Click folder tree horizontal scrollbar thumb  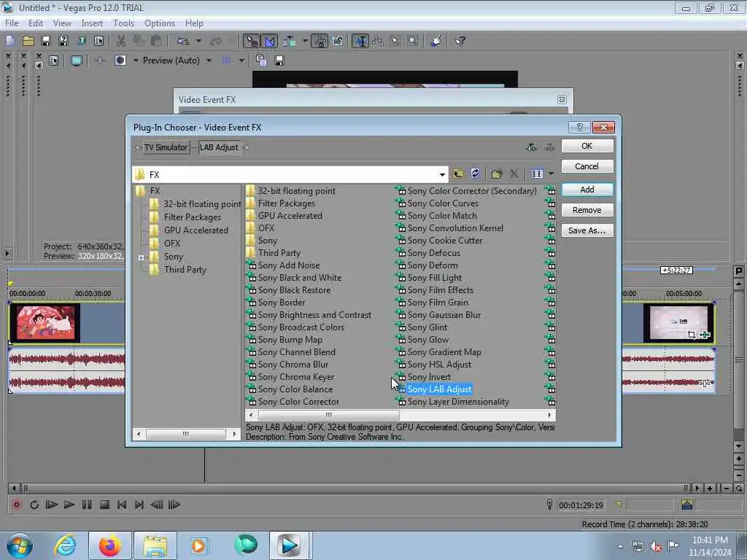tap(186, 434)
